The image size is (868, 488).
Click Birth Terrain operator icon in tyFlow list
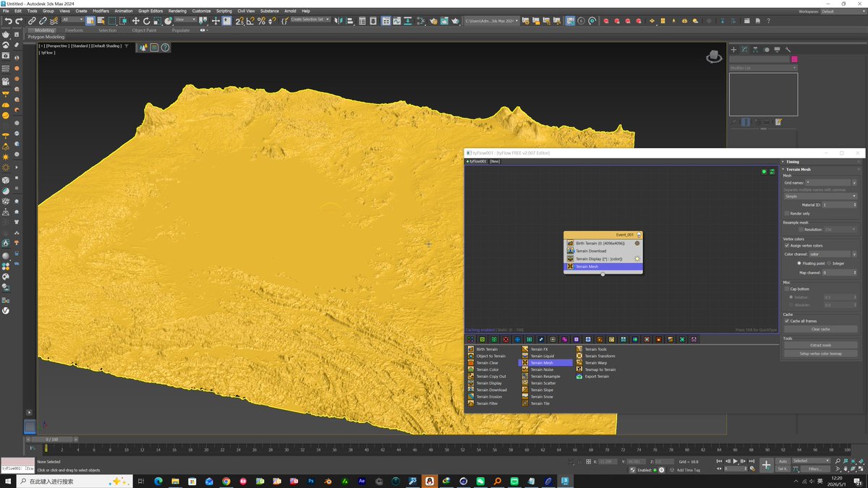click(470, 349)
